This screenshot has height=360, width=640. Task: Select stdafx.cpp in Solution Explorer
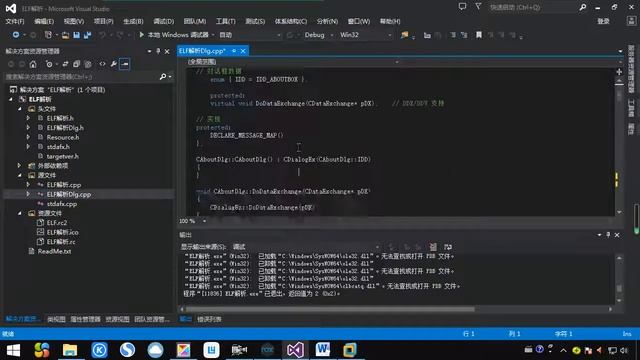pos(62,204)
